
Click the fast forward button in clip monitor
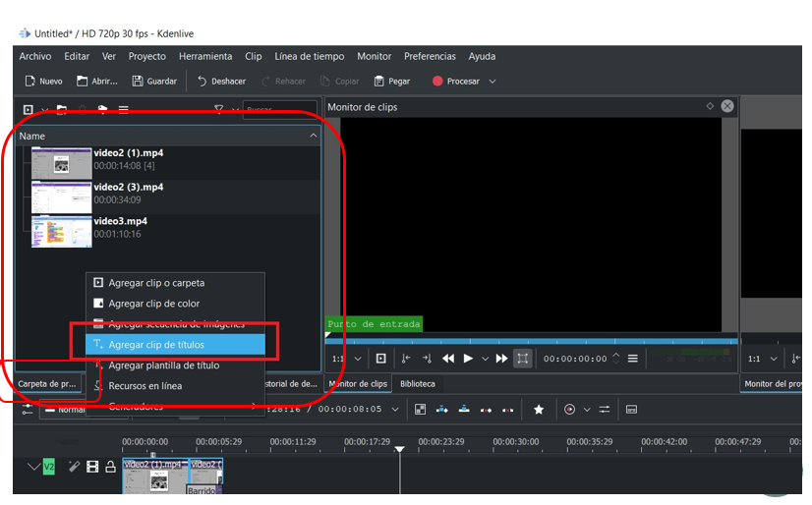[501, 359]
